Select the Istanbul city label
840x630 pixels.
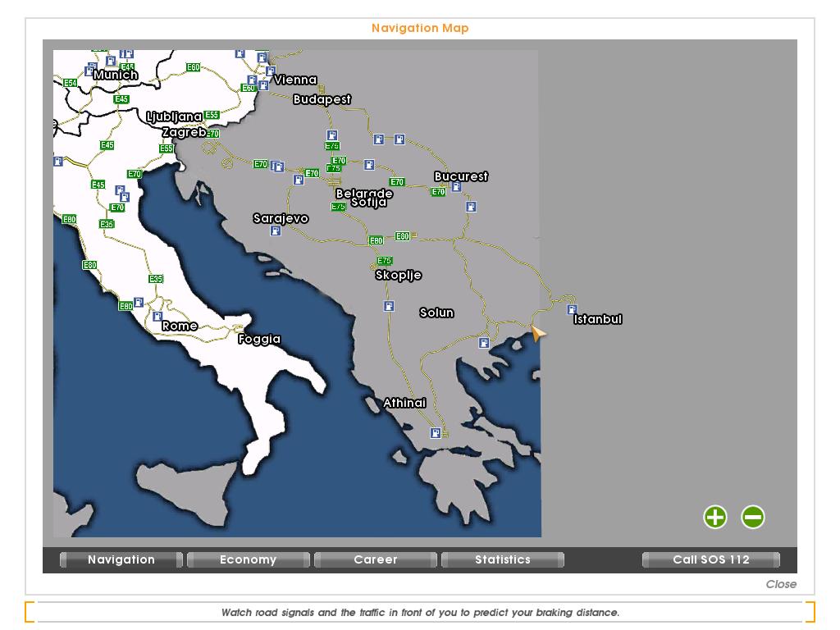[598, 319]
